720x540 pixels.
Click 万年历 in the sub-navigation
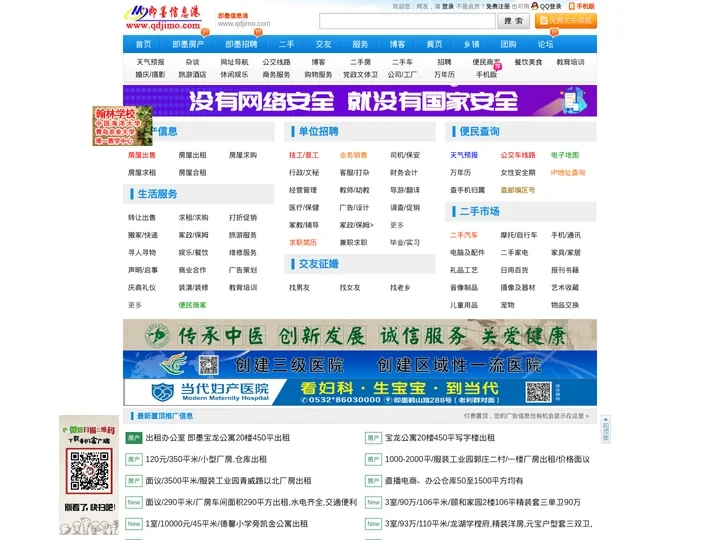(x=444, y=74)
